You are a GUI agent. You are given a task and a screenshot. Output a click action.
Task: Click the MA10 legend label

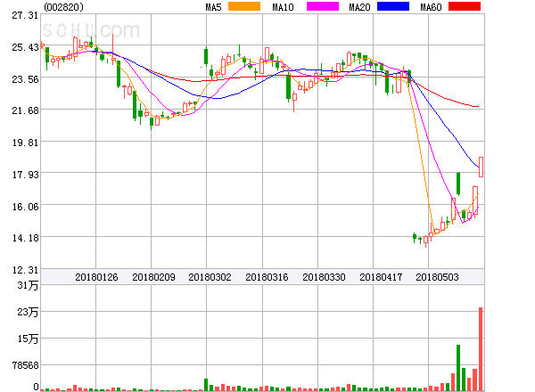click(283, 7)
